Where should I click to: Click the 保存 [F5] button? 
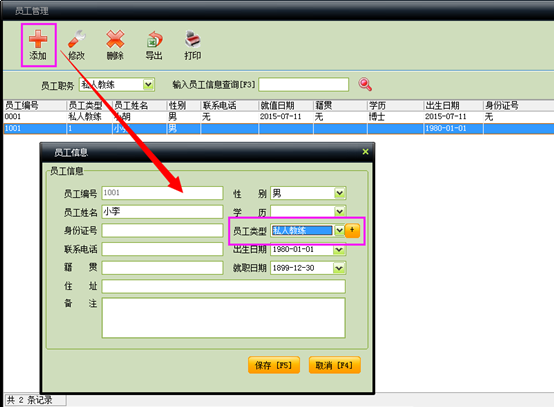point(274,365)
